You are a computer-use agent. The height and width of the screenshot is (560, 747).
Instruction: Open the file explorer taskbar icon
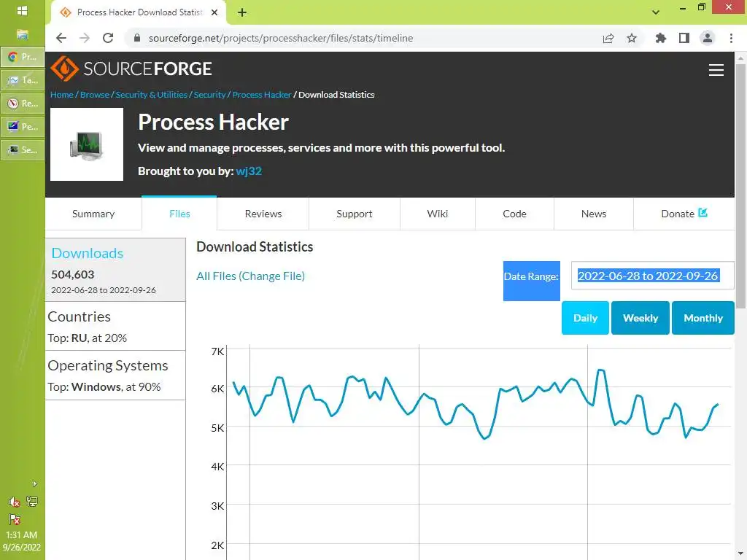pos(23,34)
